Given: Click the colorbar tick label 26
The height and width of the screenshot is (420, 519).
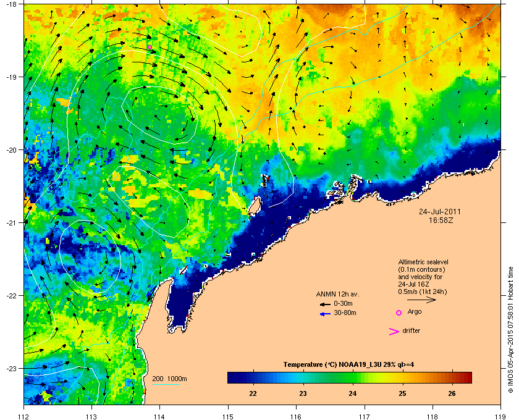Looking at the screenshot, I should [x=452, y=393].
